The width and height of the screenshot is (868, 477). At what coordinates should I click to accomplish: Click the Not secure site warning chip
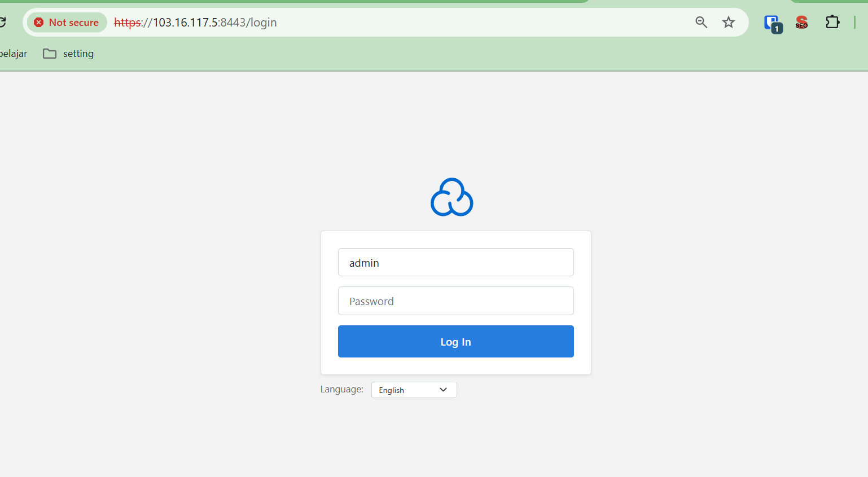pyautogui.click(x=67, y=23)
